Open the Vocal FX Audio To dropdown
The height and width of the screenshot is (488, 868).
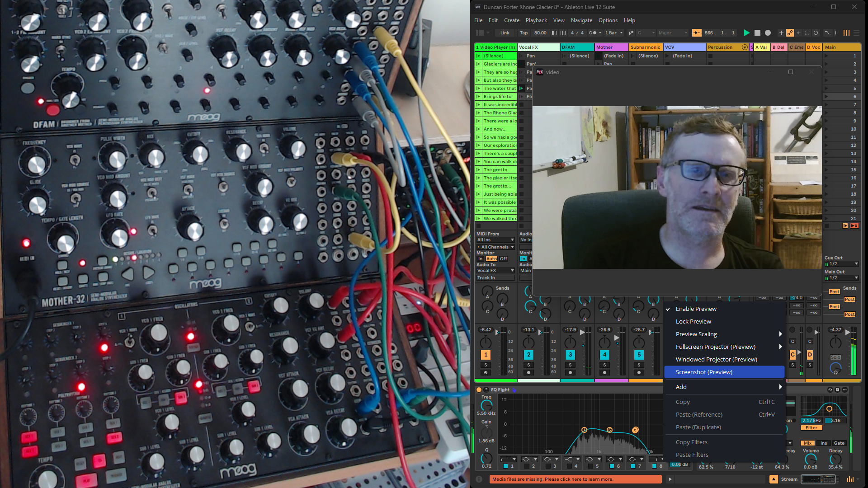point(495,271)
